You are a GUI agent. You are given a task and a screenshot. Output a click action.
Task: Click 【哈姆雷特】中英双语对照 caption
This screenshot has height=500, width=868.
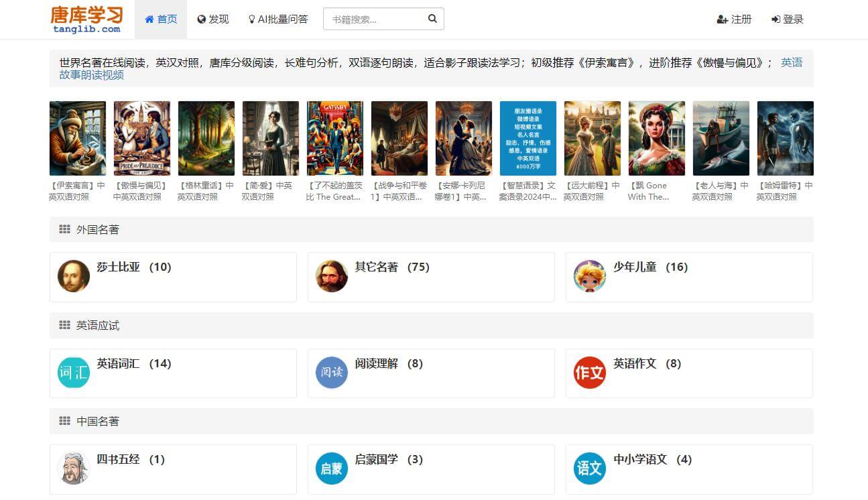(786, 191)
